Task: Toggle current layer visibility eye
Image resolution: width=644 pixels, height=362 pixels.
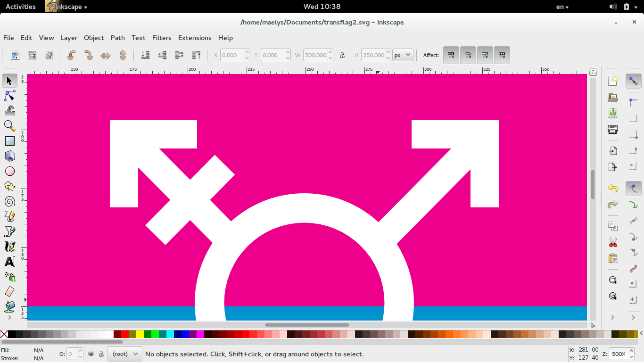Action: pyautogui.click(x=91, y=354)
